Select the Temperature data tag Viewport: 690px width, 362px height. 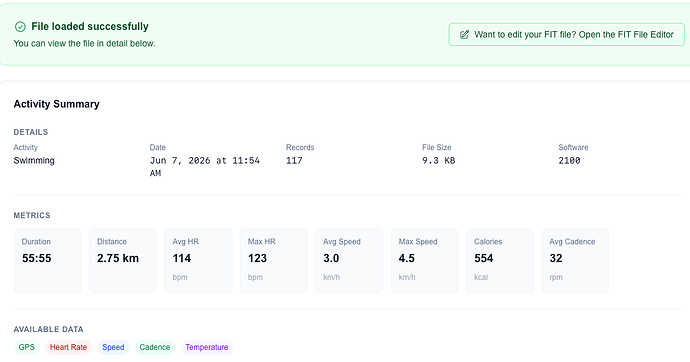(x=206, y=347)
